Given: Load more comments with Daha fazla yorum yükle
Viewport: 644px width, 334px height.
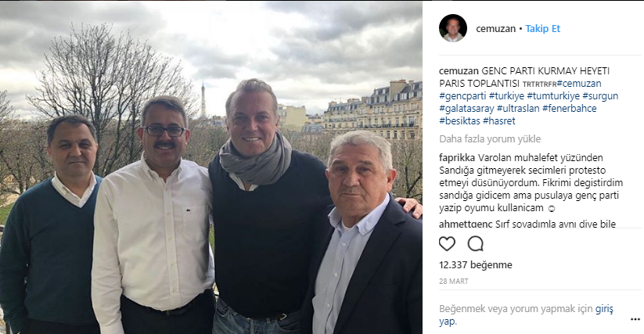Looking at the screenshot, I should tap(490, 138).
